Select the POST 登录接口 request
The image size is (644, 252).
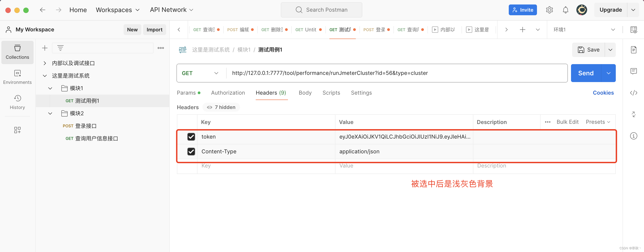(x=79, y=126)
